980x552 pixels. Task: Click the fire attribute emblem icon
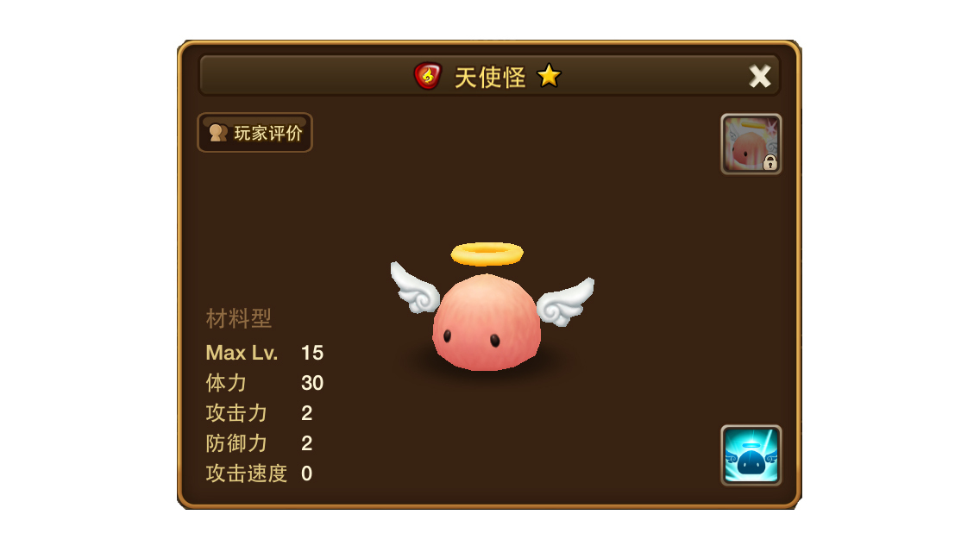point(428,76)
